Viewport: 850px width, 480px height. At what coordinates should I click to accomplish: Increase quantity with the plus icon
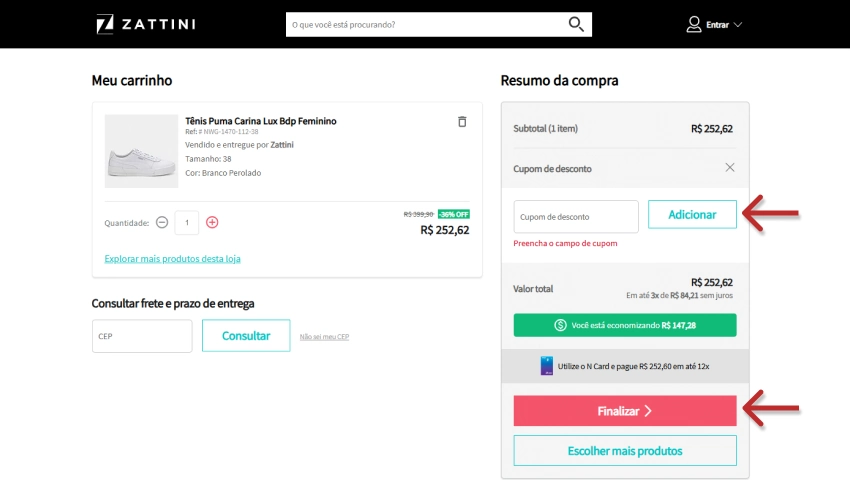point(212,222)
